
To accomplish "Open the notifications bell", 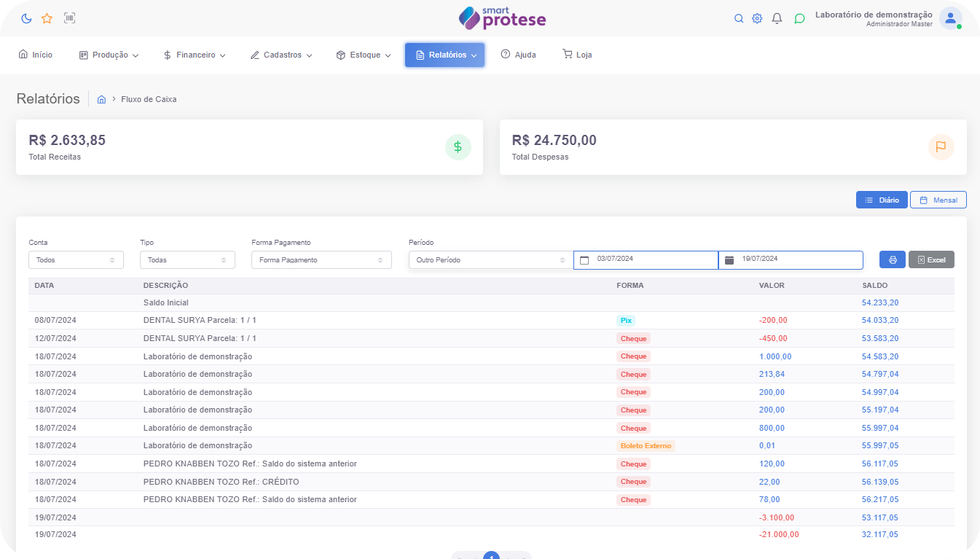I will tap(777, 18).
